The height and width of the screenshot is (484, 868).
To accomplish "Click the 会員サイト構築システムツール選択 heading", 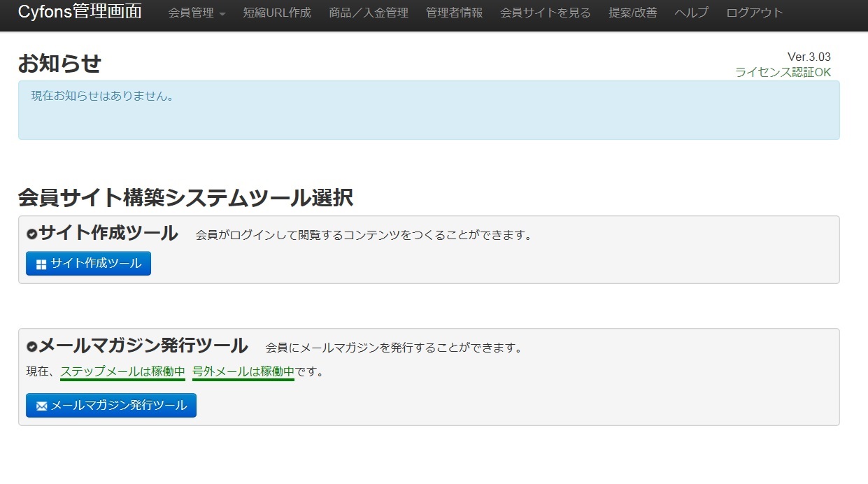I will [185, 198].
